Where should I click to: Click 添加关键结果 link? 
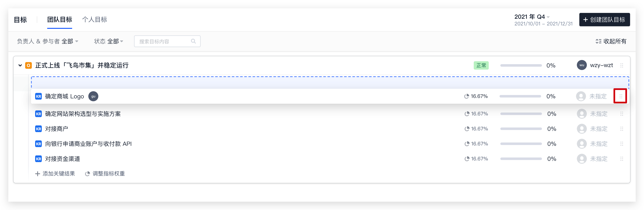[x=55, y=174]
